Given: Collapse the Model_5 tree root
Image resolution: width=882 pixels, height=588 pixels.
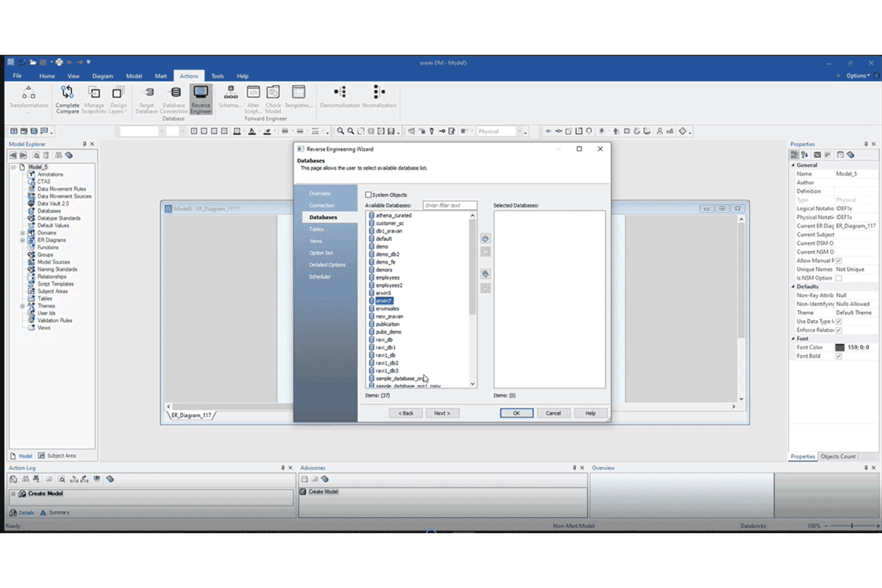Looking at the screenshot, I should (x=13, y=167).
